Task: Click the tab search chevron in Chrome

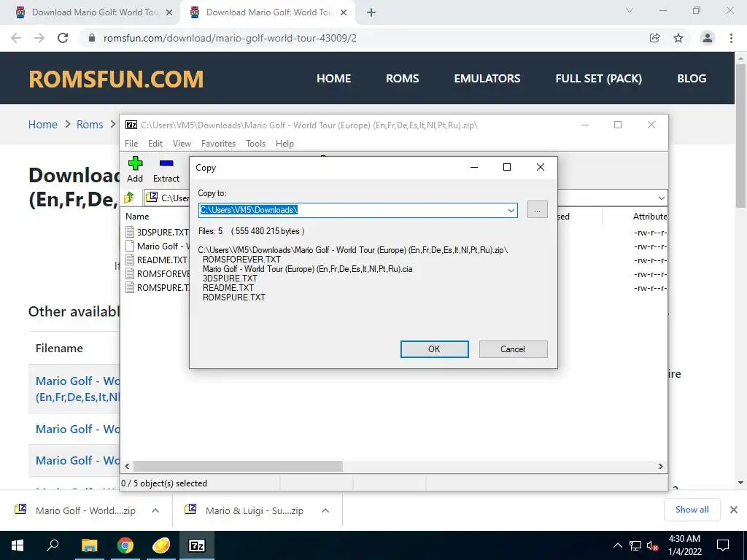Action: (630, 10)
